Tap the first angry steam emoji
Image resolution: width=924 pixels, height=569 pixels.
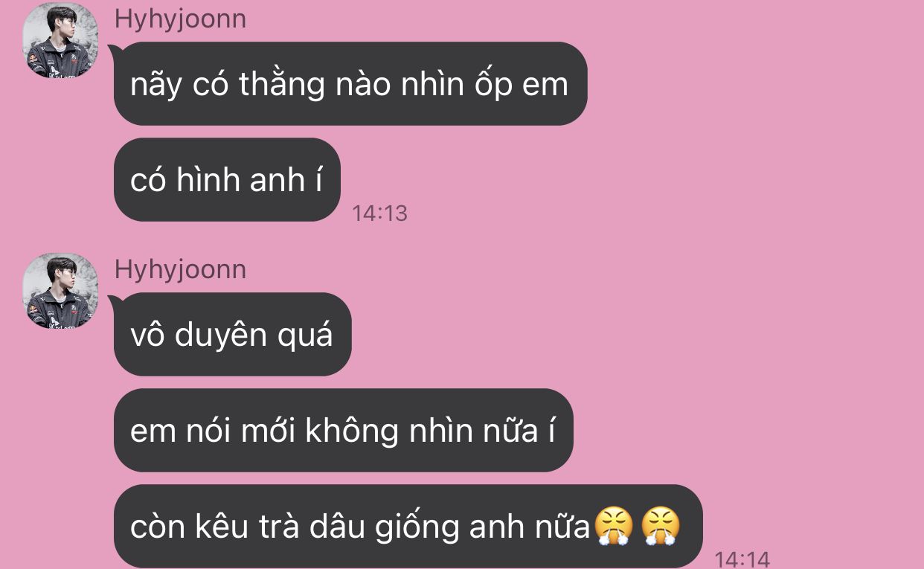613,527
